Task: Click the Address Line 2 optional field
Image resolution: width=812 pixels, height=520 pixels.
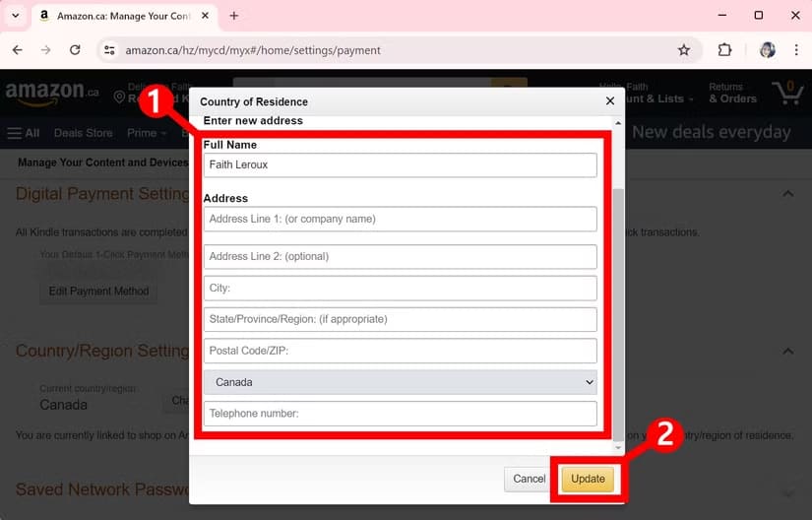Action: point(401,256)
